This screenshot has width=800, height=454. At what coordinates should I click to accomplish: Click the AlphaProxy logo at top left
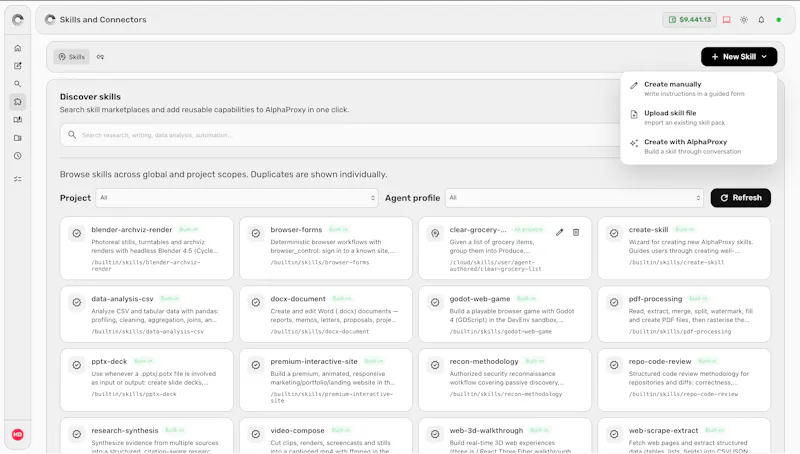coord(18,19)
